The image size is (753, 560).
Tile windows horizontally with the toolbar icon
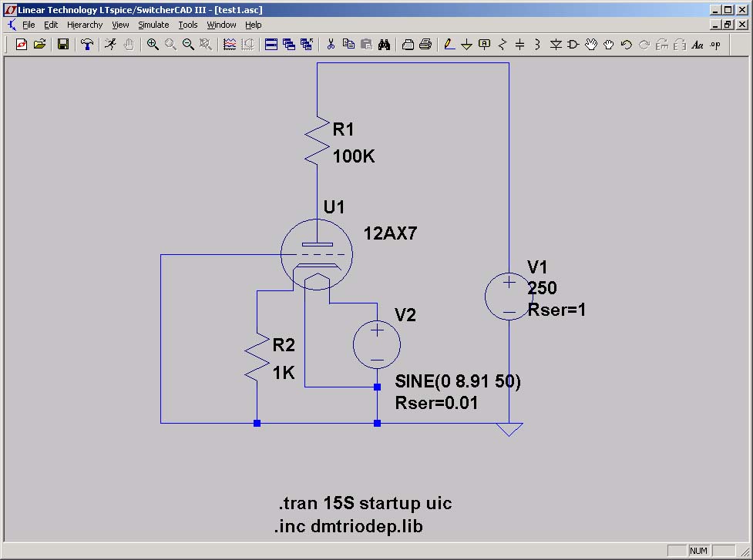point(271,45)
